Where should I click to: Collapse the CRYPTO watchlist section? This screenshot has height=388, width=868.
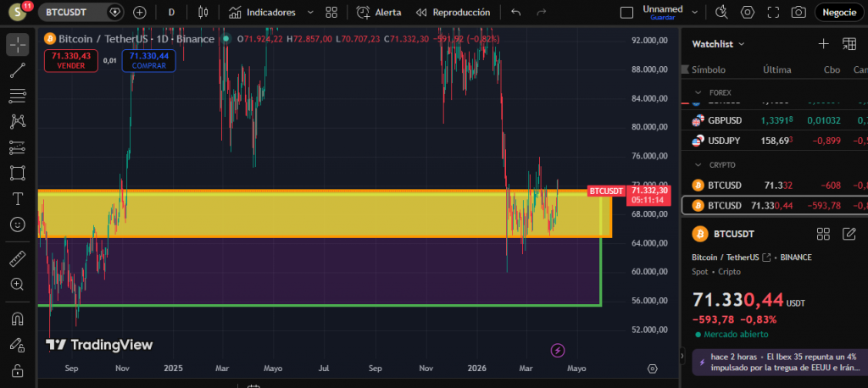698,165
